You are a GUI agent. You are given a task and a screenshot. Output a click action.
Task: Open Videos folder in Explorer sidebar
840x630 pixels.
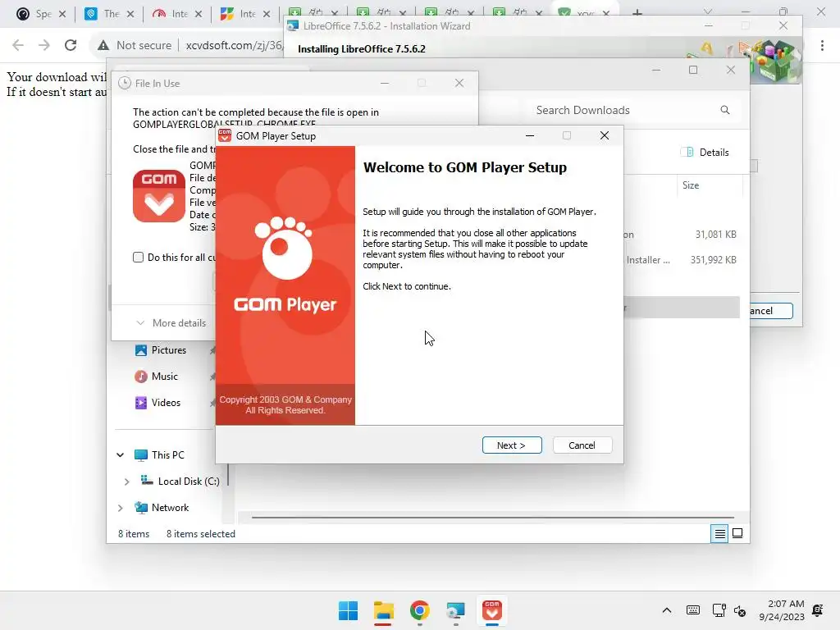tap(166, 402)
